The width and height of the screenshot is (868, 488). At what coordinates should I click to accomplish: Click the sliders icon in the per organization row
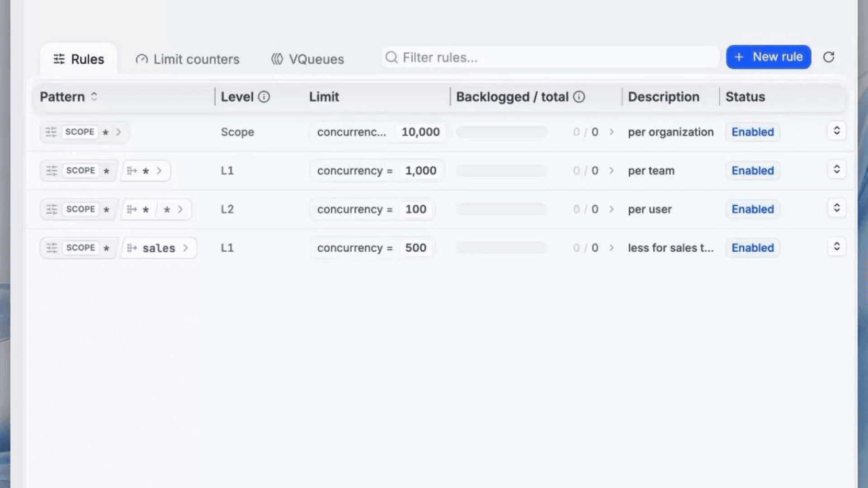click(51, 132)
